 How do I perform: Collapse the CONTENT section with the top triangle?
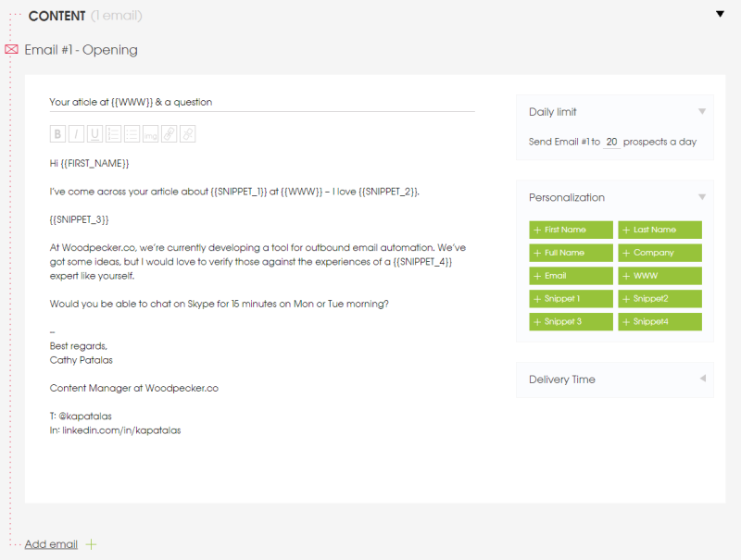click(x=720, y=15)
